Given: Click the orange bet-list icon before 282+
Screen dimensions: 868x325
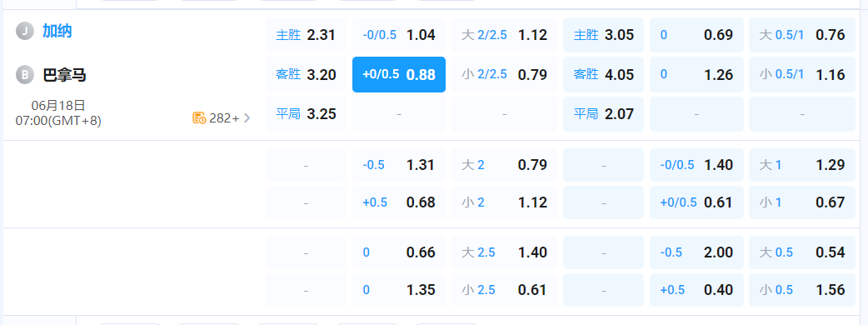Looking at the screenshot, I should (199, 118).
